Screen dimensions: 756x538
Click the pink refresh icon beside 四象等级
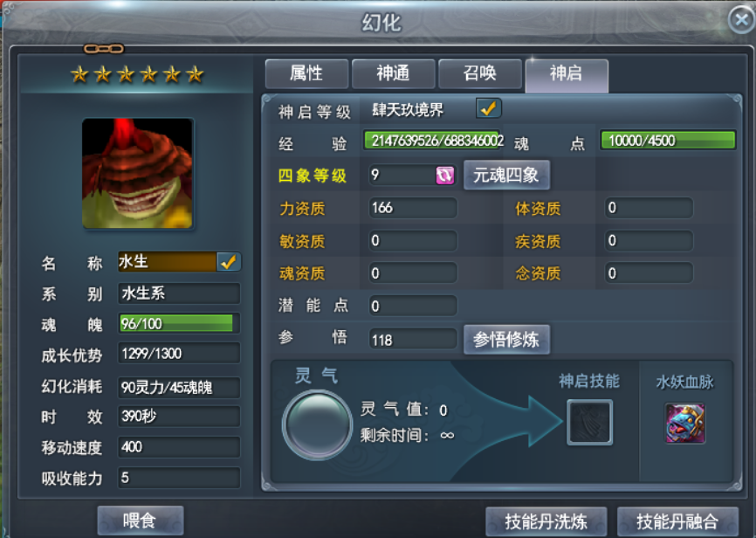[x=444, y=176]
